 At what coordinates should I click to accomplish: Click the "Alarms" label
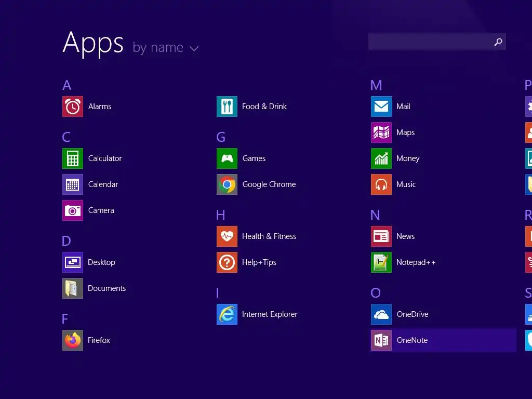point(100,107)
